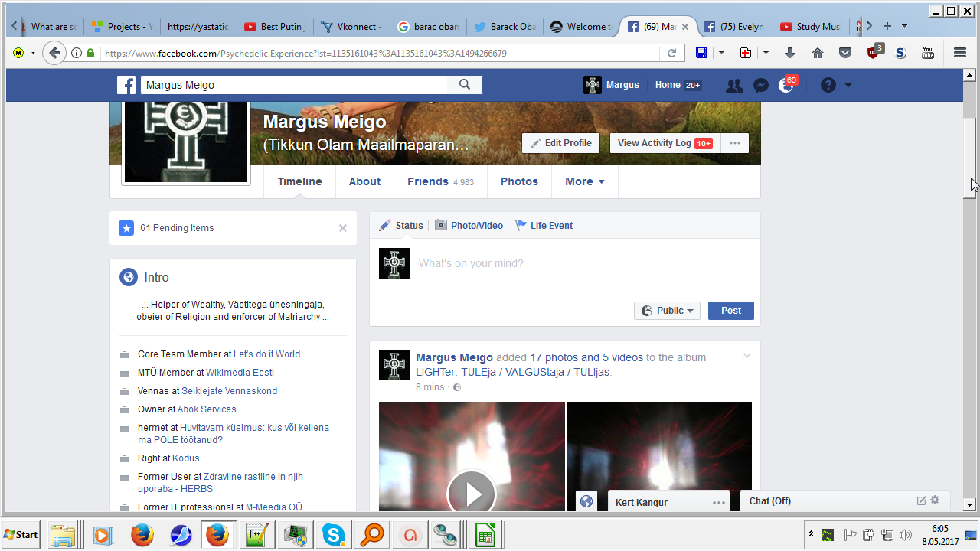Select the Photo/Video composer tab
The image size is (980, 551).
(469, 225)
